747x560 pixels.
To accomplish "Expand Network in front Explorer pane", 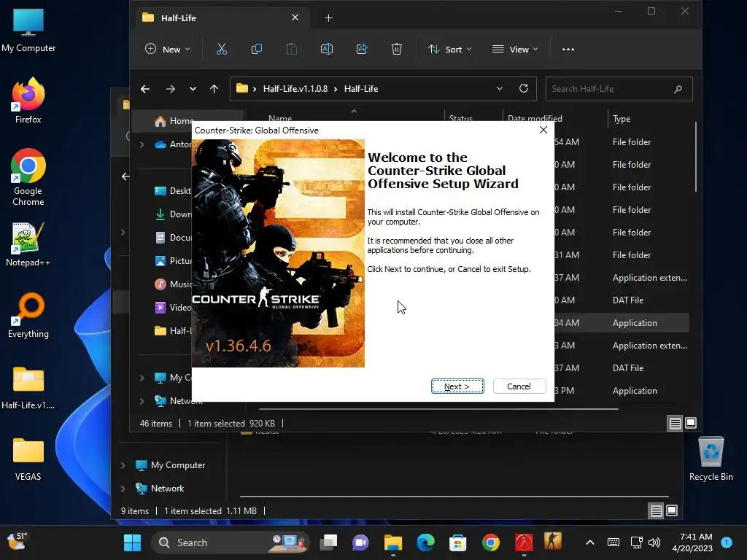I will [x=142, y=401].
